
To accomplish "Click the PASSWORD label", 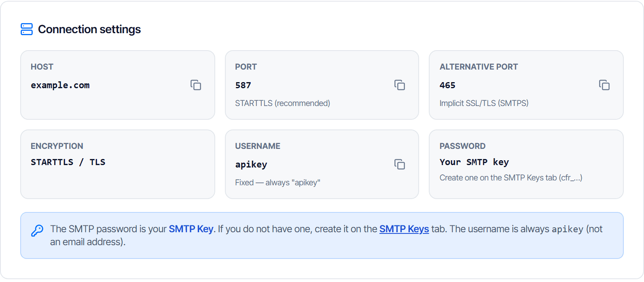I will pos(462,146).
